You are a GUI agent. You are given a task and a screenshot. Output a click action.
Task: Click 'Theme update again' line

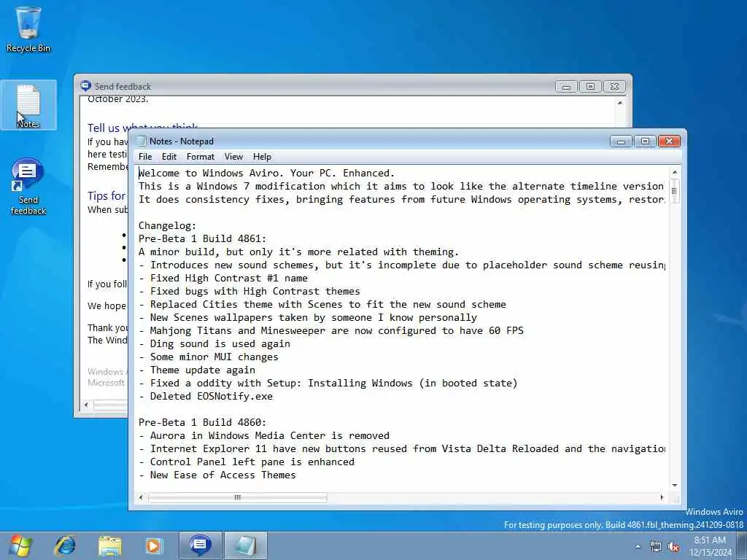(197, 370)
